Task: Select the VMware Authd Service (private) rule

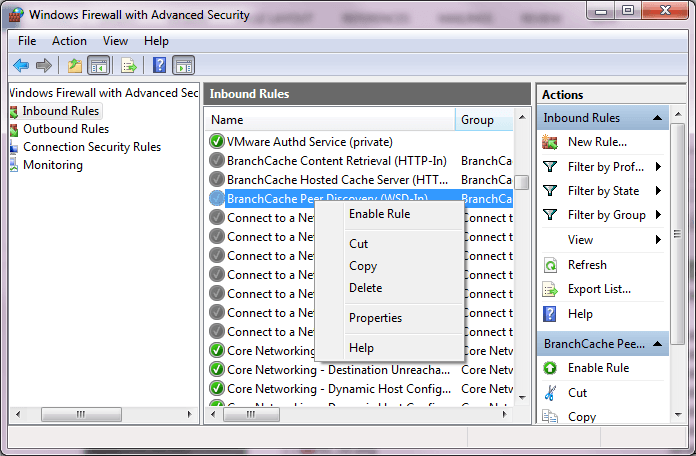Action: pyautogui.click(x=310, y=142)
